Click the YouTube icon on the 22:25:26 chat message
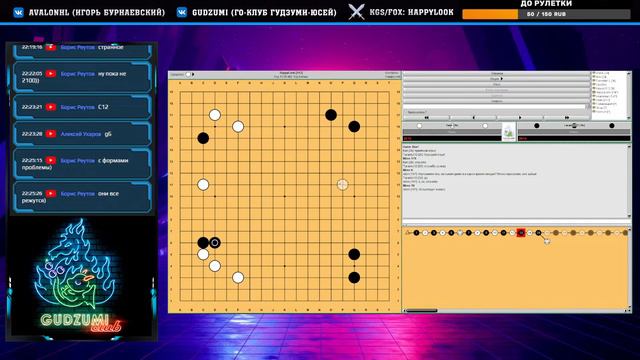The height and width of the screenshot is (360, 640). pyautogui.click(x=51, y=193)
